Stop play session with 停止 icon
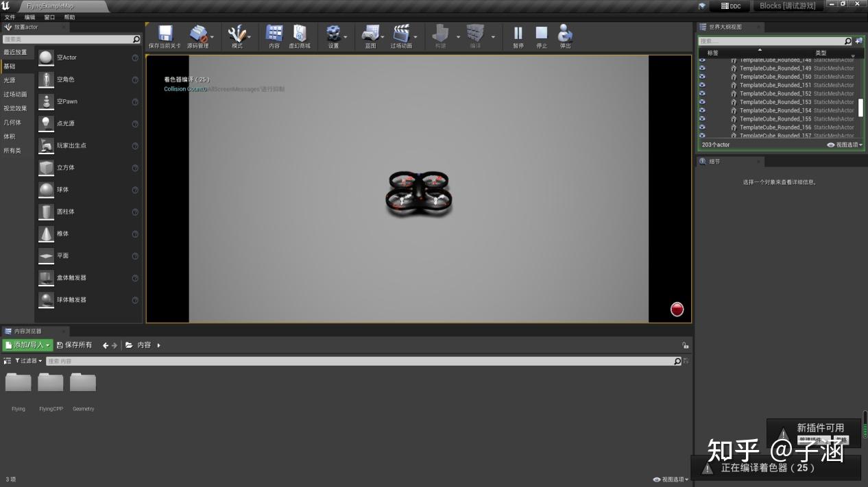Screen dimensions: 868x487 [x=541, y=34]
